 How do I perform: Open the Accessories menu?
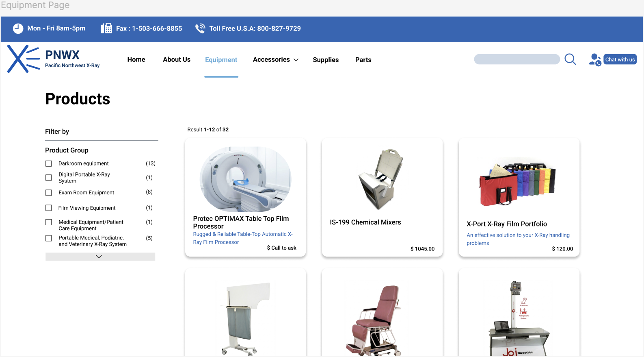[x=271, y=59]
